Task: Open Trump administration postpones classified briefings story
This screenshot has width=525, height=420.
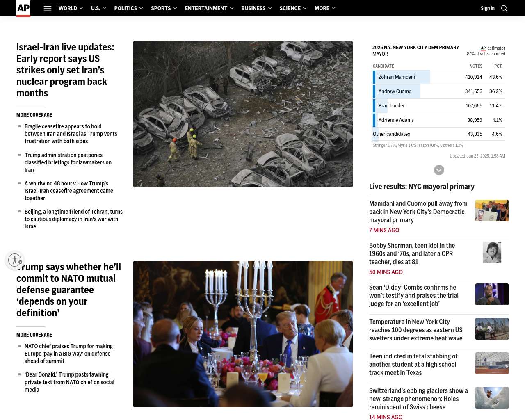Action: [x=68, y=162]
